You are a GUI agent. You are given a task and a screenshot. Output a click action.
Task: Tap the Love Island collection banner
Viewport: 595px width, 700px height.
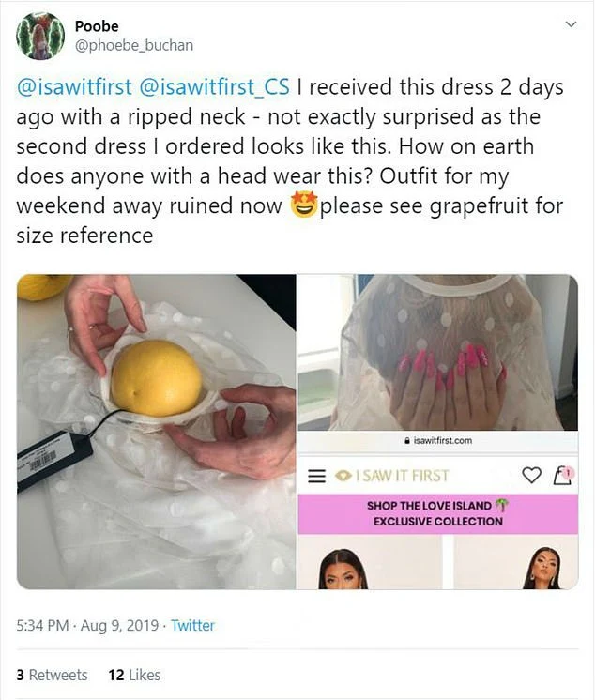click(x=438, y=514)
